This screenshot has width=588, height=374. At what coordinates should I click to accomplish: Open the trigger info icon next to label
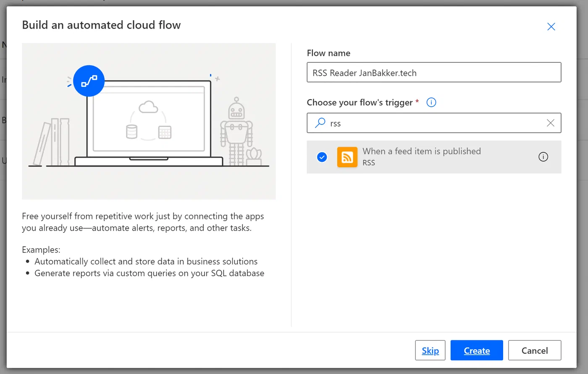click(431, 102)
